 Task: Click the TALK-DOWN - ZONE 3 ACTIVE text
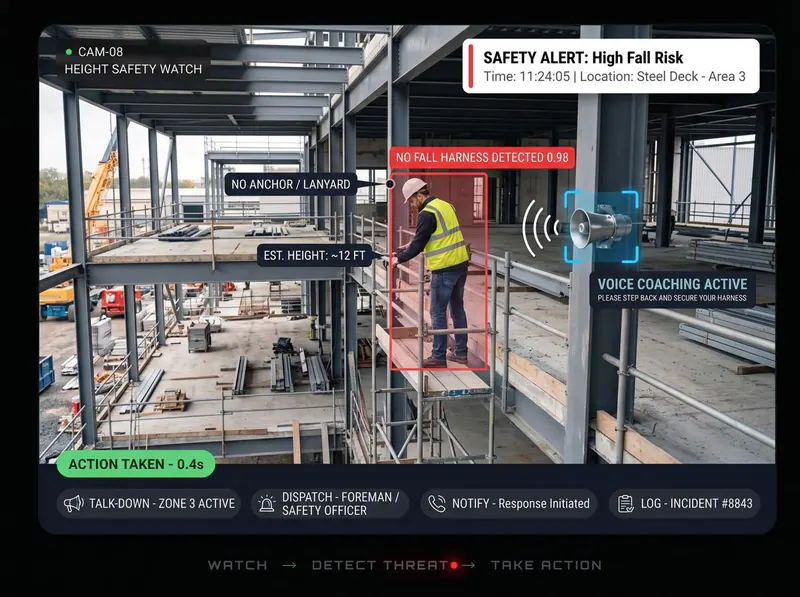click(x=162, y=504)
